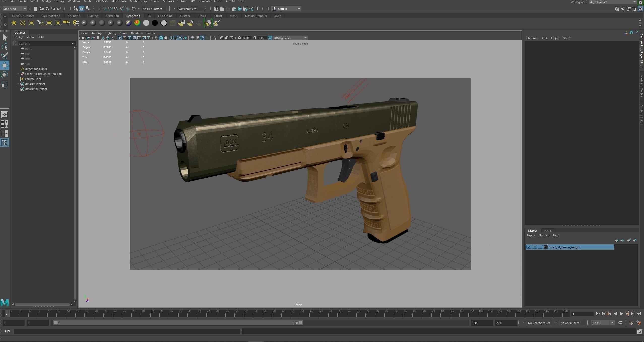
Task: Open the viewport Lighting menu
Action: 110,33
